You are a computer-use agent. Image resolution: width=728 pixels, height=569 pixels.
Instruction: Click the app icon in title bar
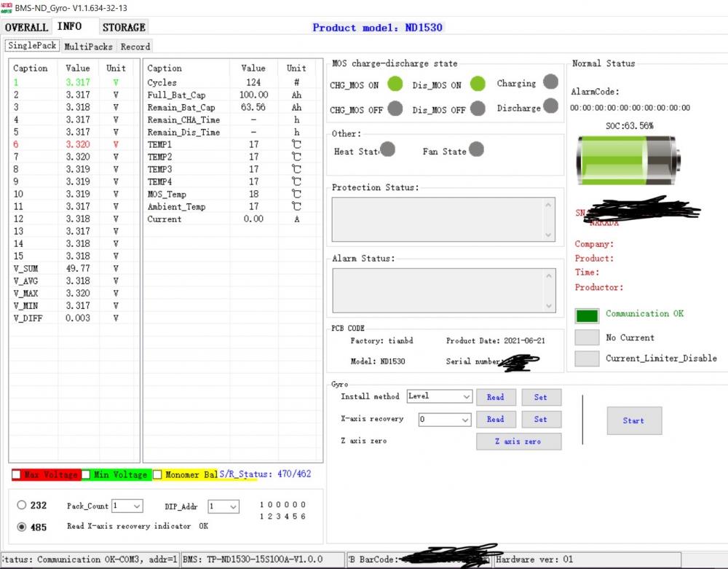point(6,8)
